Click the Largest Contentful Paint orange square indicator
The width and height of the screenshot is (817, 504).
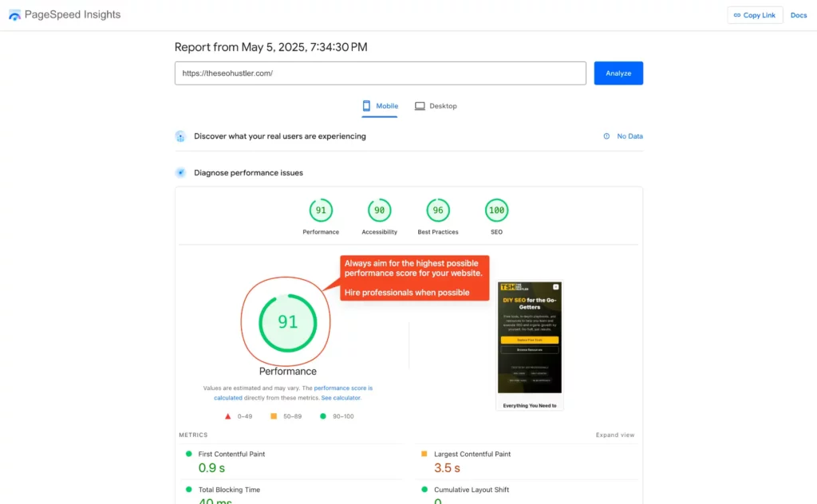(x=424, y=454)
